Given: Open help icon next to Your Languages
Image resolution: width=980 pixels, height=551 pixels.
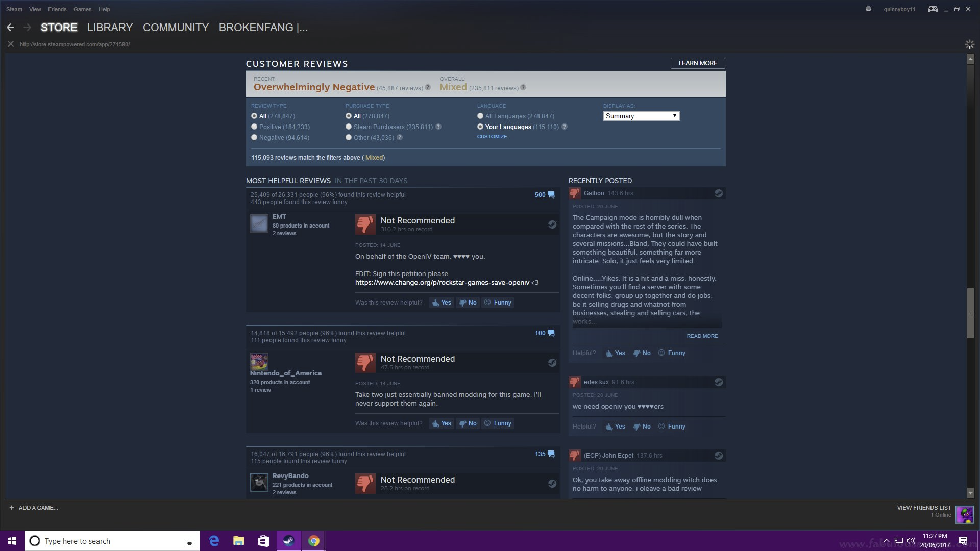Looking at the screenshot, I should click(x=565, y=127).
